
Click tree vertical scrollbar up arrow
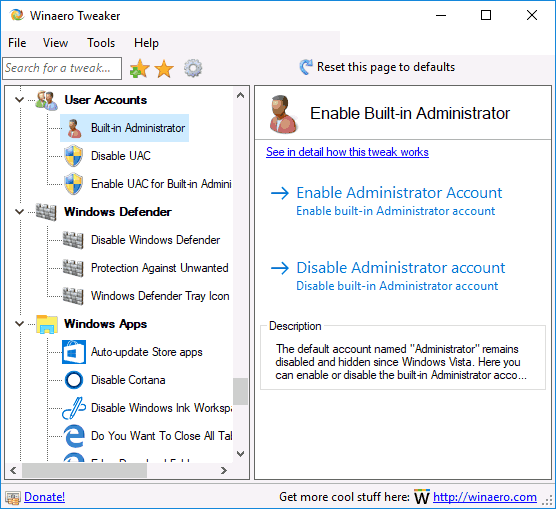[x=240, y=95]
